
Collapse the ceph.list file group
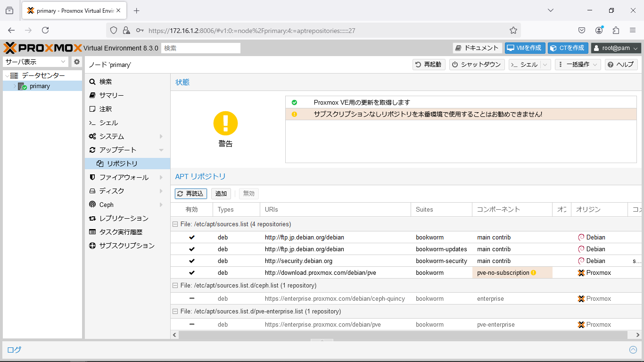point(175,286)
